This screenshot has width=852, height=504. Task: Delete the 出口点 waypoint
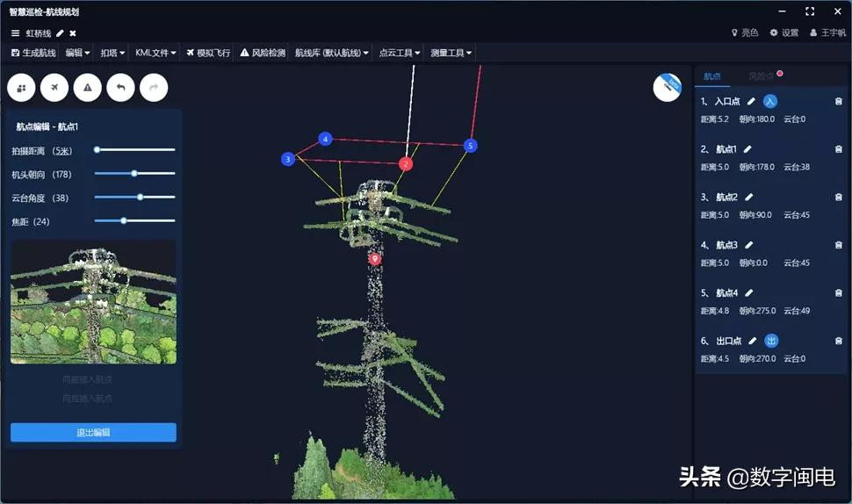pyautogui.click(x=839, y=341)
